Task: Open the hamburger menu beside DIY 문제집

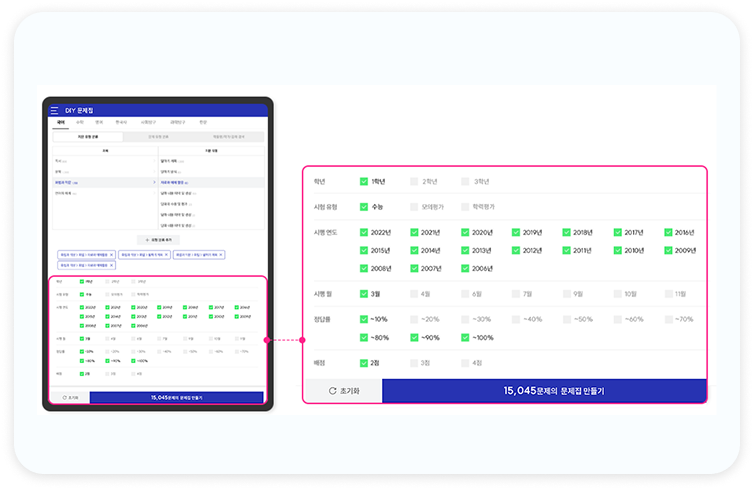Action: click(x=54, y=110)
